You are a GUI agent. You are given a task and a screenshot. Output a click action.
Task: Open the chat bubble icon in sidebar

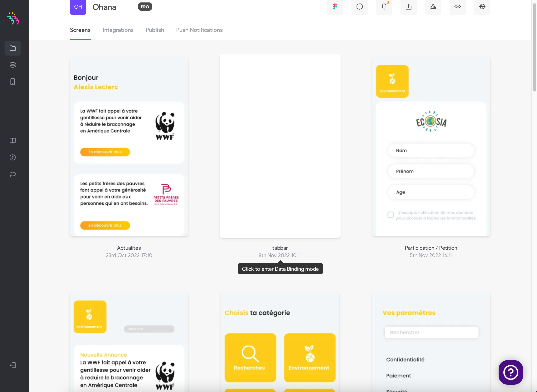click(x=13, y=174)
